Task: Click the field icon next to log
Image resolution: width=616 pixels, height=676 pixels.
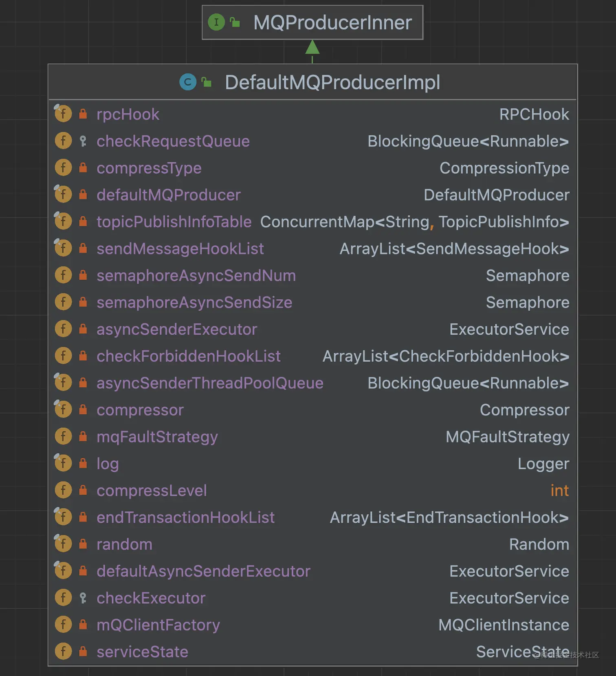Action: click(63, 463)
